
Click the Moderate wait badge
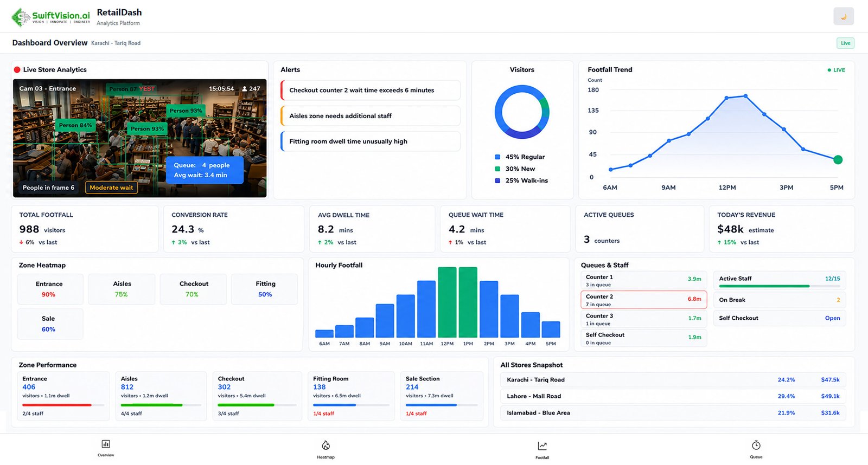(x=111, y=188)
